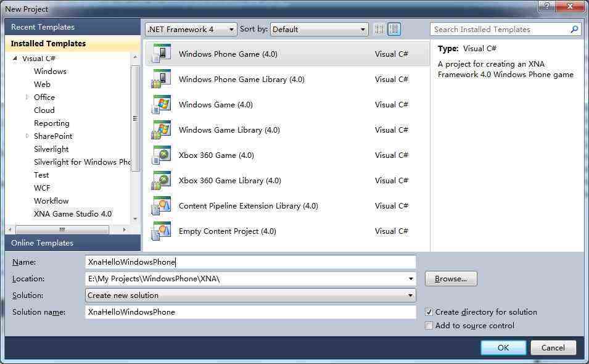Image resolution: width=589 pixels, height=364 pixels.
Task: Select 'Windows Game (4.0)' template name
Action: (x=216, y=104)
